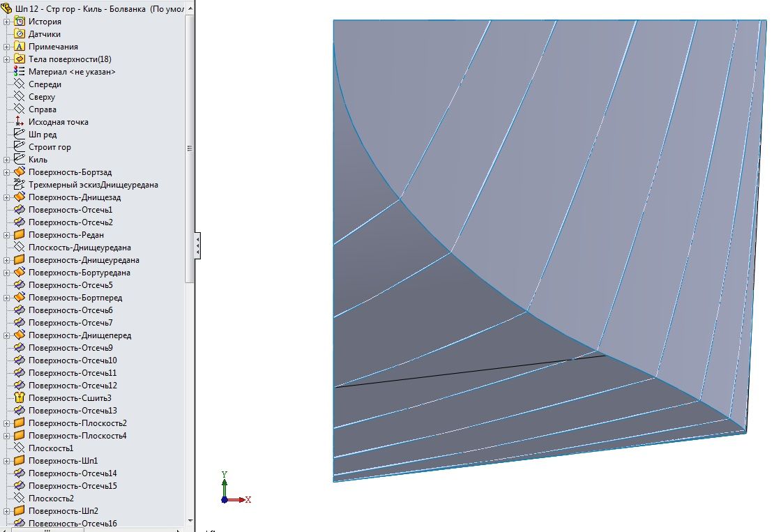Viewport: 781px width, 532px height.
Task: Click the feature tree vertical scrollbar thumb
Action: pos(190,148)
